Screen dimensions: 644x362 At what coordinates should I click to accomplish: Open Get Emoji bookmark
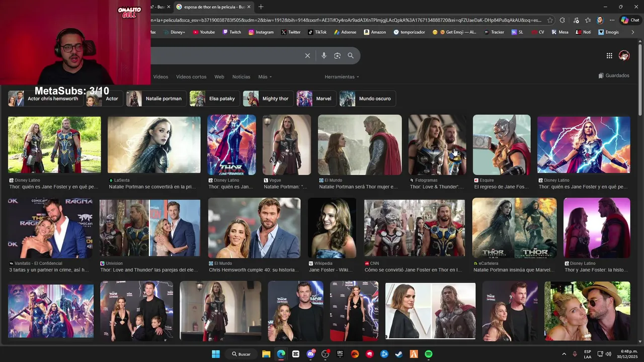point(454,32)
